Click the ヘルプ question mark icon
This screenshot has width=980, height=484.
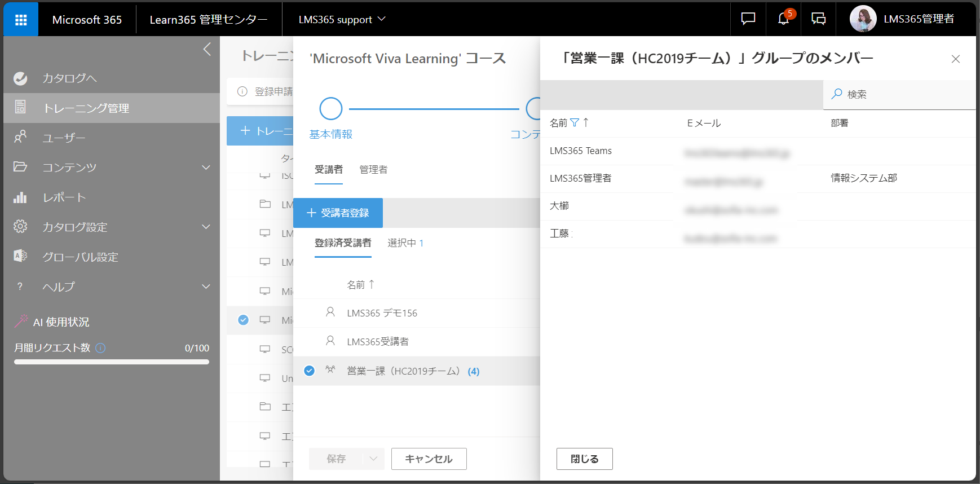point(20,287)
